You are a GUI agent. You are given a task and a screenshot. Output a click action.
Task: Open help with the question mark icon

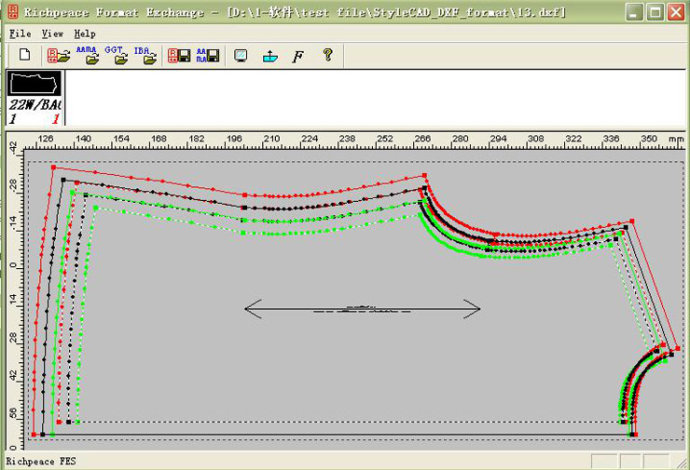point(326,56)
